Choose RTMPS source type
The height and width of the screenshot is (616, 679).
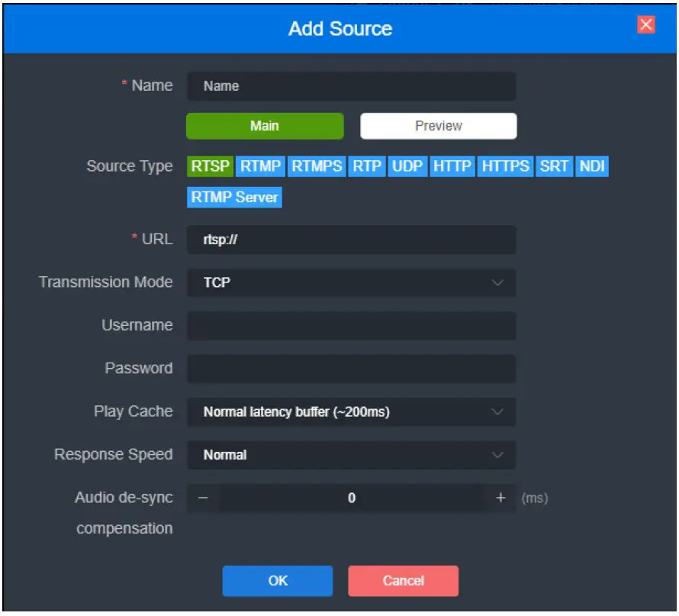point(317,166)
